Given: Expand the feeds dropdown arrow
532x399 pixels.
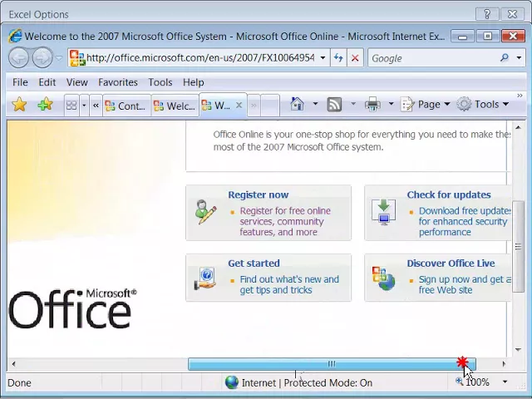Looking at the screenshot, I should tap(353, 104).
